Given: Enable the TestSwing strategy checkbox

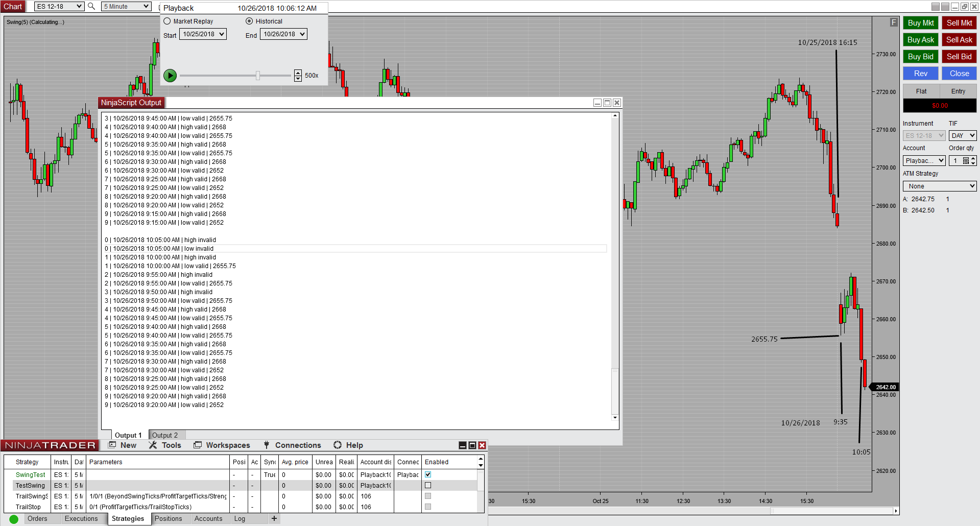Looking at the screenshot, I should tap(428, 485).
